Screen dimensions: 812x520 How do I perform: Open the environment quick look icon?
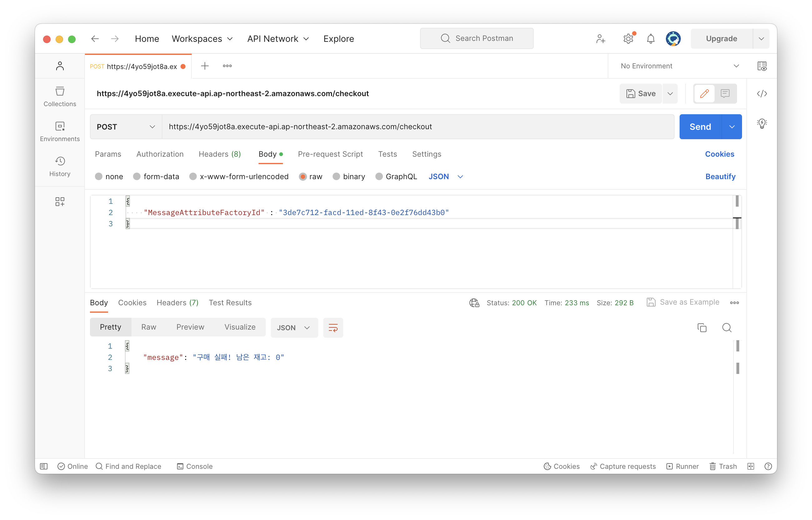762,66
